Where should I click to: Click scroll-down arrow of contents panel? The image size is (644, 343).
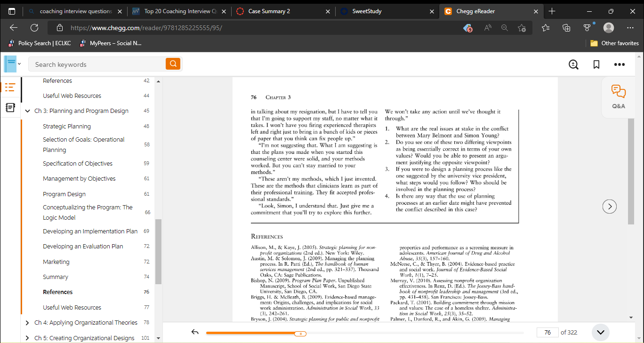tap(158, 338)
